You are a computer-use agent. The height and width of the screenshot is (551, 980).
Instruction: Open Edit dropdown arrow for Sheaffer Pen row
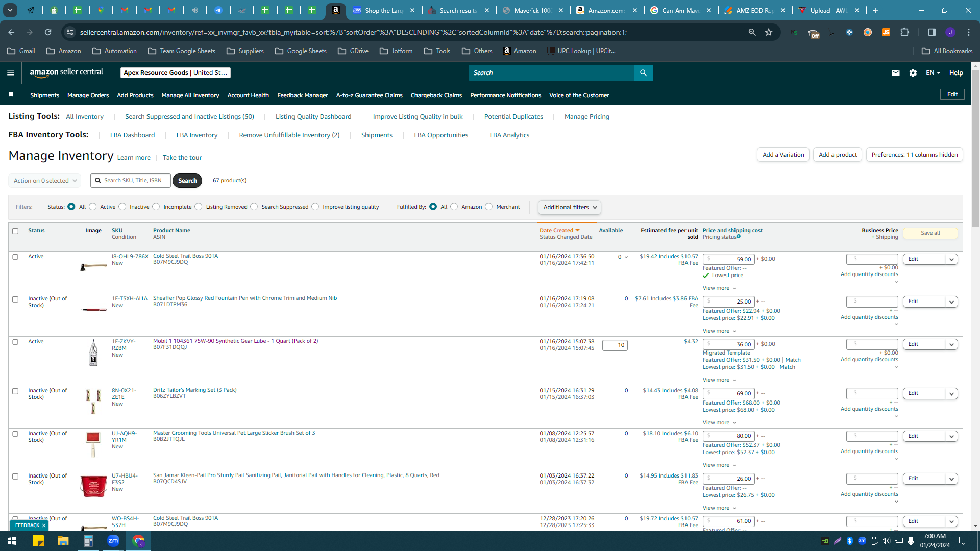coord(952,302)
